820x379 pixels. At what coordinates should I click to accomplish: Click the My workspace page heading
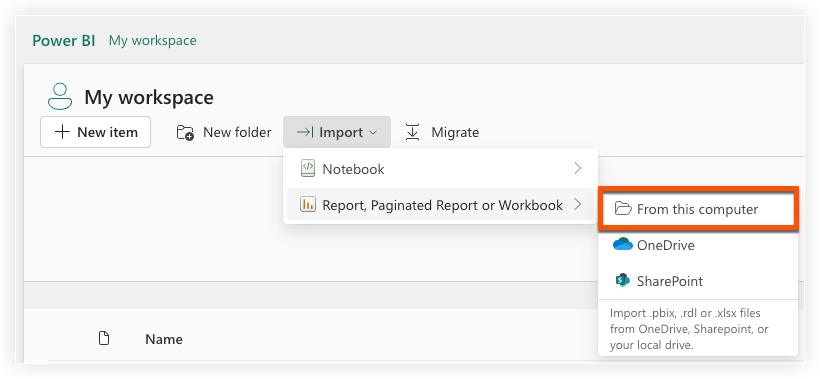(x=149, y=97)
